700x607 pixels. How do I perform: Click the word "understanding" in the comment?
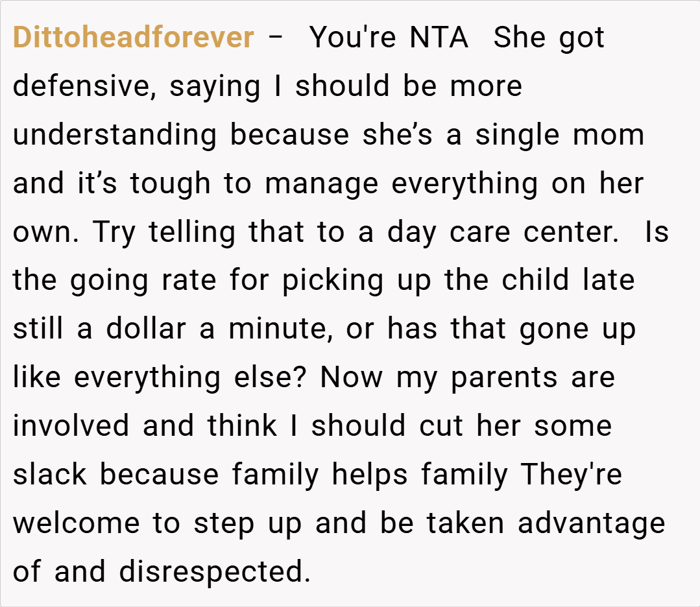(114, 136)
